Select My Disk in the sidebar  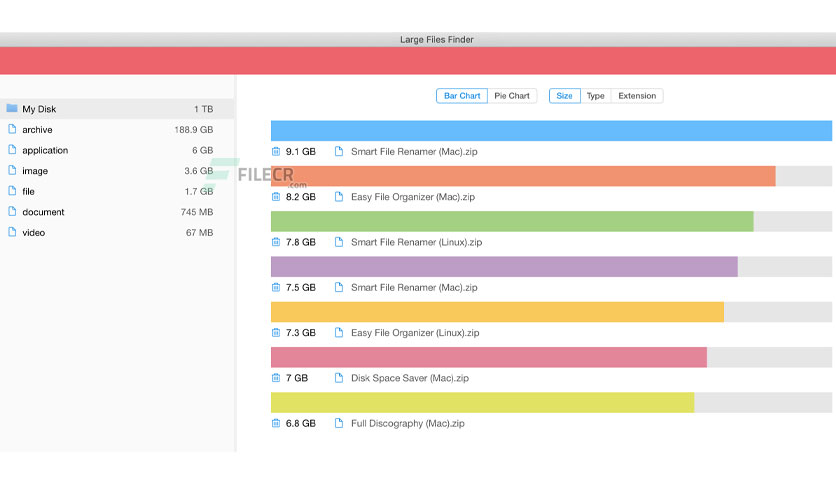click(117, 109)
